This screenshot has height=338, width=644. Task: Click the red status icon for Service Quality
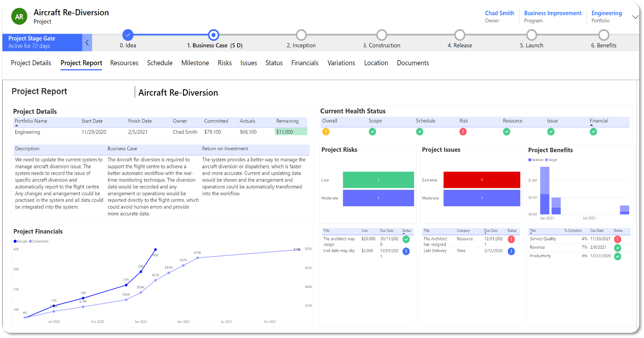618,239
